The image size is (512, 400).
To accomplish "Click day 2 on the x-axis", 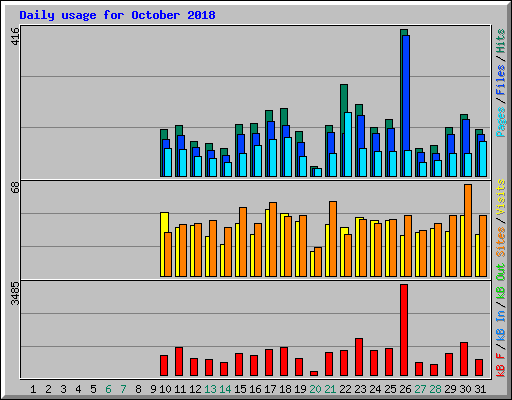I will [48, 389].
